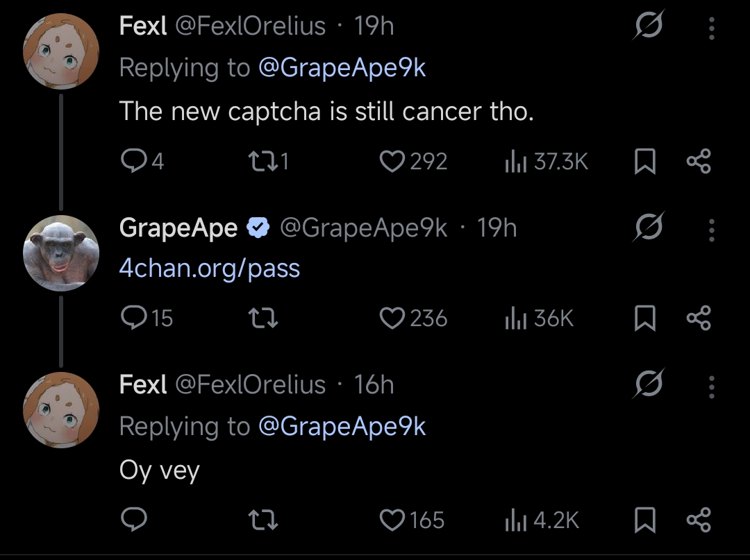Click GrapeApe's chimpanzee profile picture
Screen dimensions: 750x560
click(61, 253)
